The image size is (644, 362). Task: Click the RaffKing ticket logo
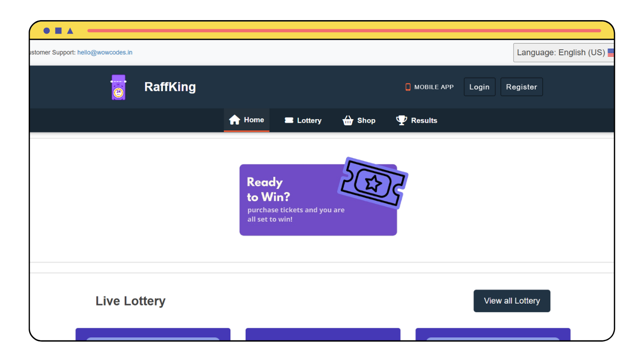(118, 86)
